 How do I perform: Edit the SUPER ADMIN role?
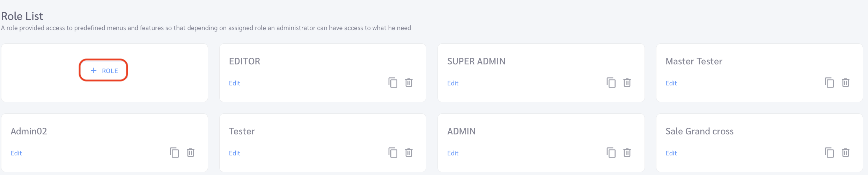click(x=453, y=83)
